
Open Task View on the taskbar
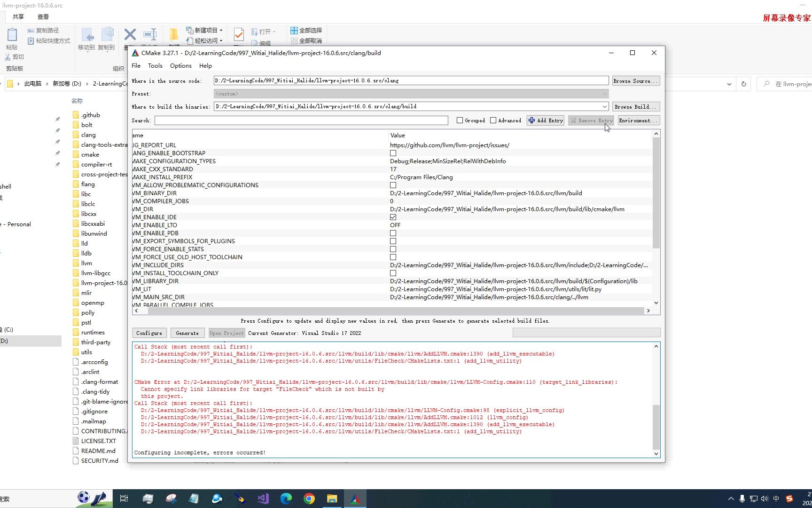click(x=124, y=499)
